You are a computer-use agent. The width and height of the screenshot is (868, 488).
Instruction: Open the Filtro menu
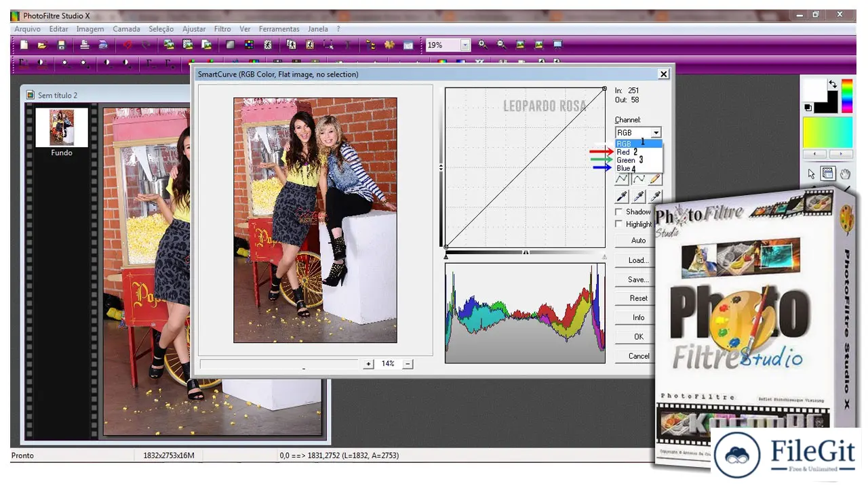tap(222, 29)
